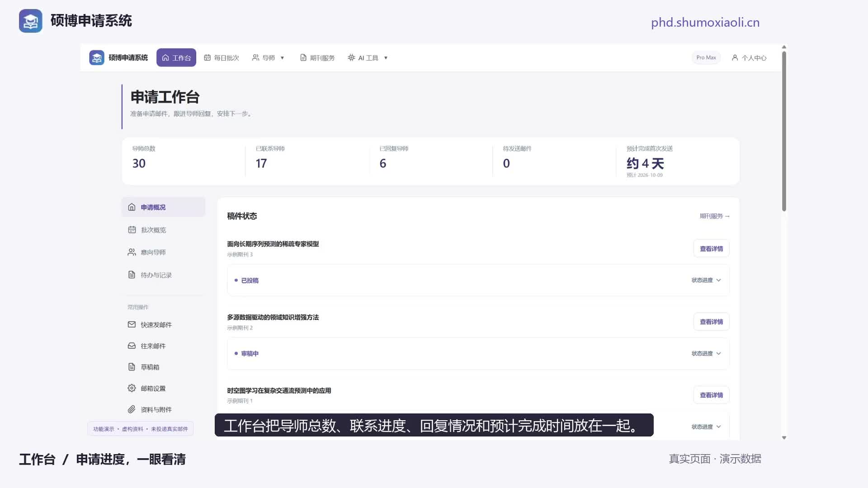This screenshot has width=868, height=488.
Task: Click the document icon beside 待办与记录
Action: click(132, 275)
